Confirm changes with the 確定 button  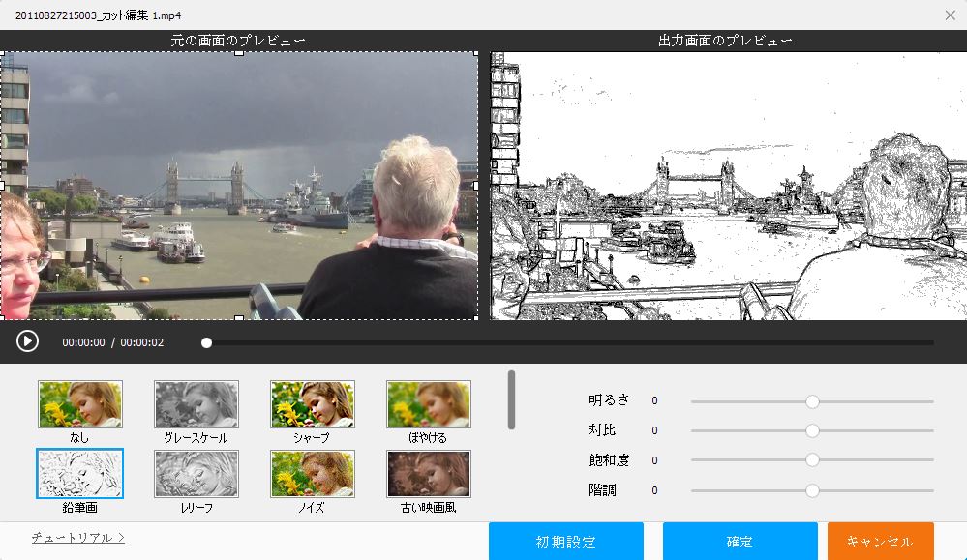(x=740, y=542)
